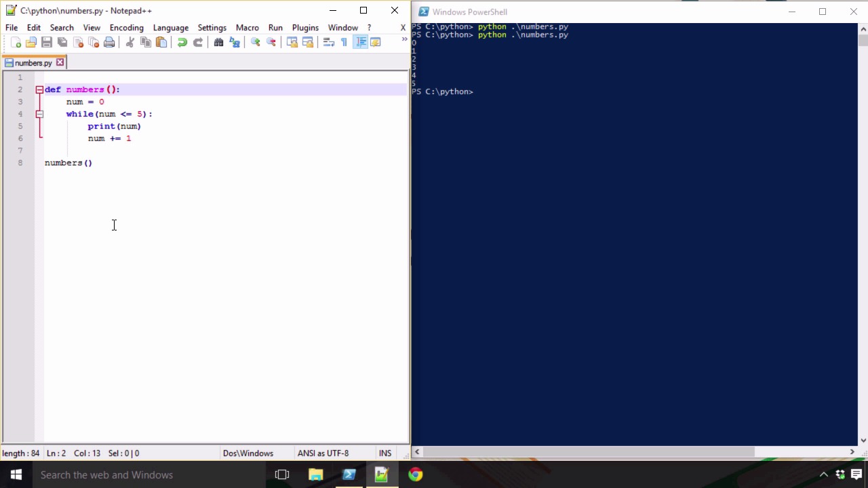Click the Open file folder icon

31,42
